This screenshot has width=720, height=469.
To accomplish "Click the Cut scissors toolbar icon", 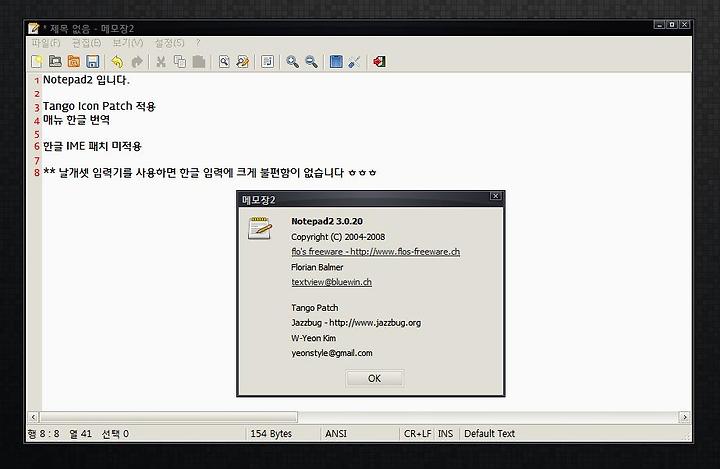I will pyautogui.click(x=161, y=62).
